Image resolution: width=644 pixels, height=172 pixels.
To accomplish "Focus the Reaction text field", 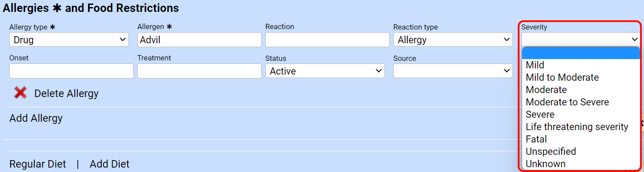I will (x=327, y=40).
